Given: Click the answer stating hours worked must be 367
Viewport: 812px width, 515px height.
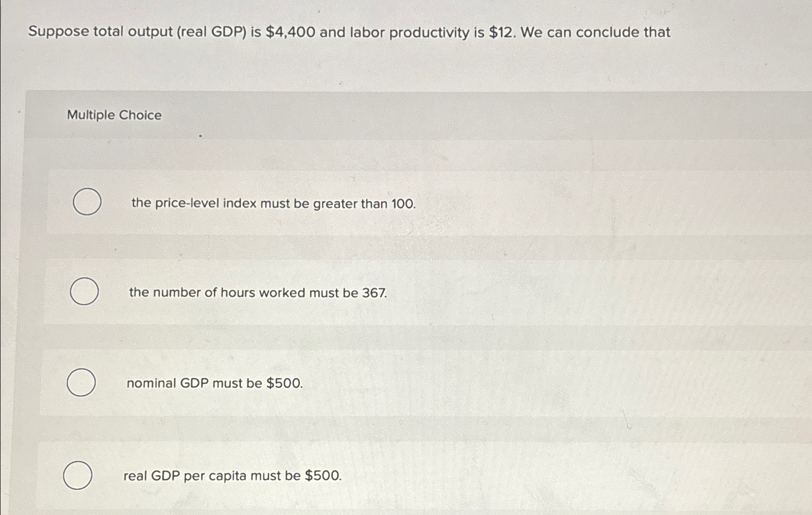Looking at the screenshot, I should coord(256,292).
